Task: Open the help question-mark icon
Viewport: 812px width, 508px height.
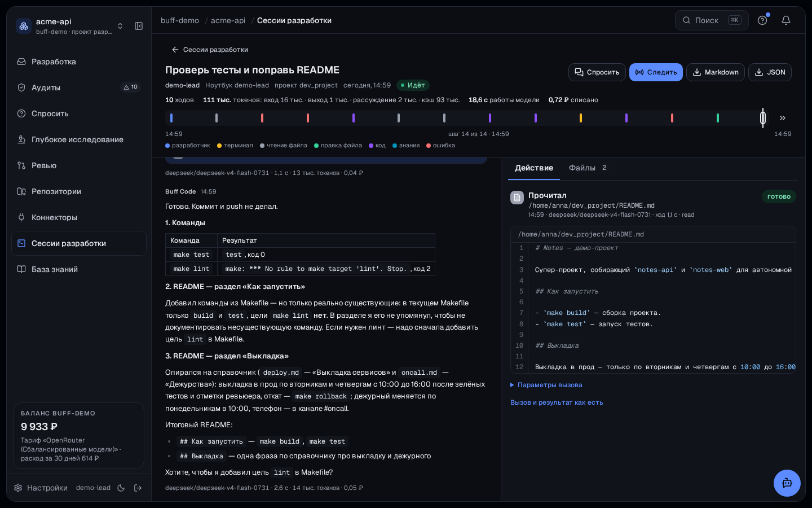Action: pos(762,20)
